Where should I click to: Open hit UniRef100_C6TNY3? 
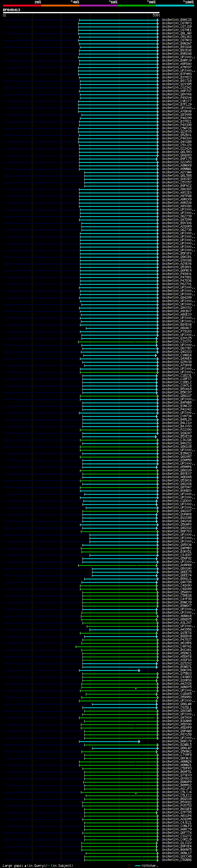[x=176, y=23]
